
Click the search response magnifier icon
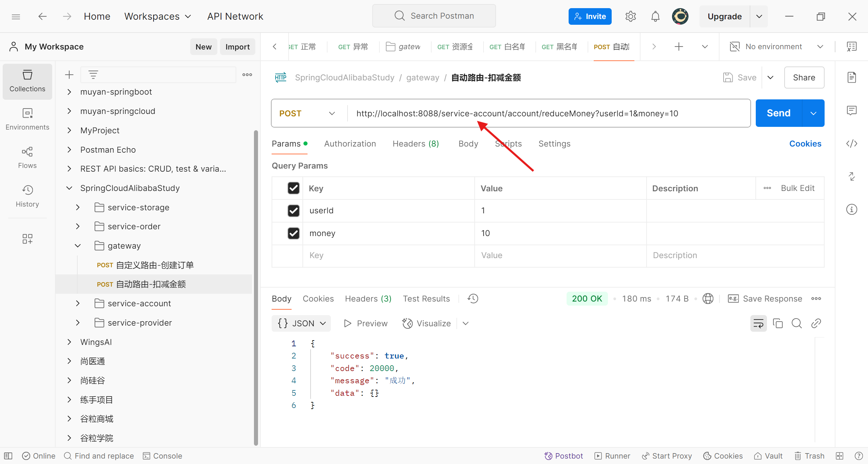pyautogui.click(x=796, y=323)
